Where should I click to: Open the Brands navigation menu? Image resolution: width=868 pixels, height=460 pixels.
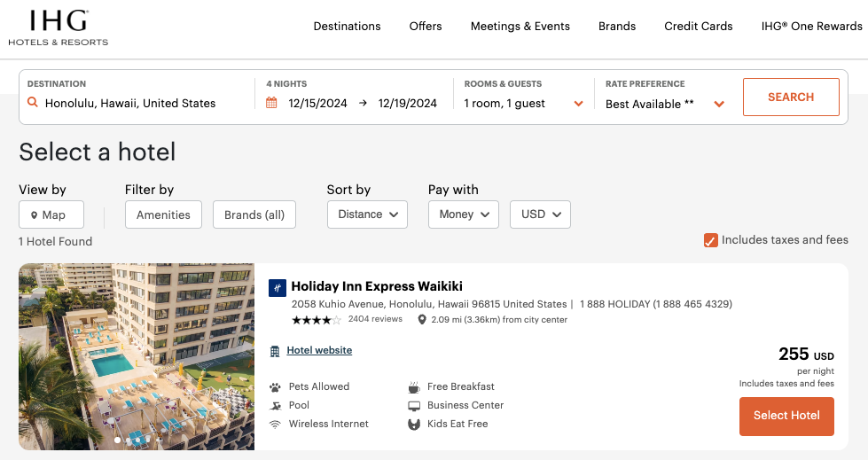(x=617, y=26)
